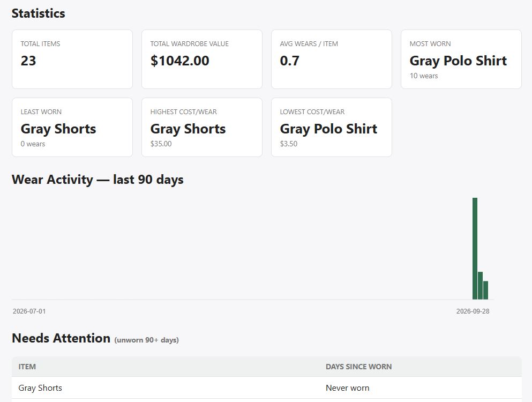Select the Highest Cost/Wear card

[202, 128]
